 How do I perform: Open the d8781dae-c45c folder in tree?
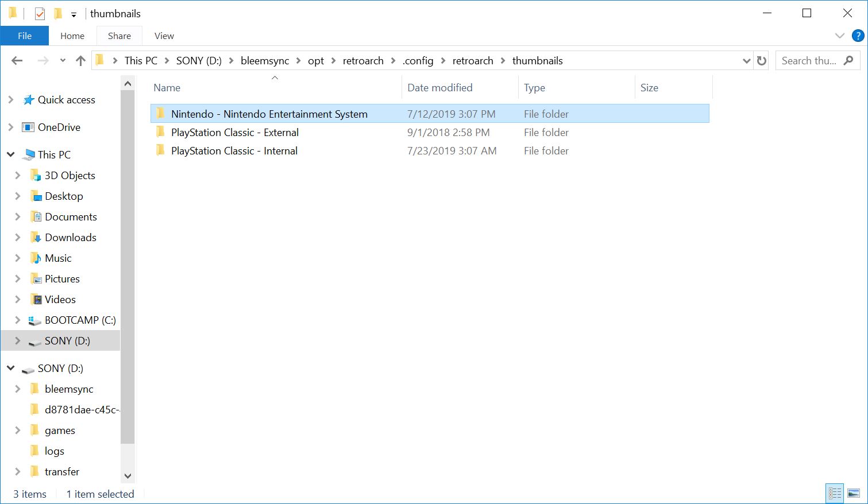tap(82, 410)
